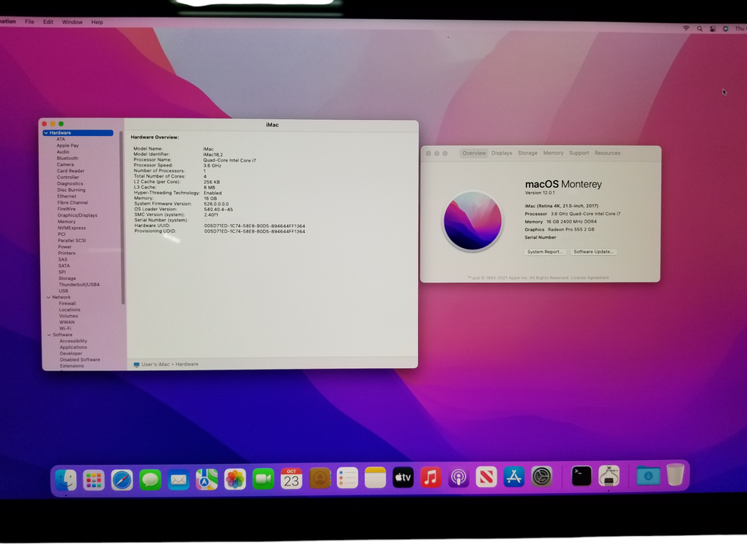The image size is (747, 560).
Task: Open the Window menu
Action: coord(72,22)
